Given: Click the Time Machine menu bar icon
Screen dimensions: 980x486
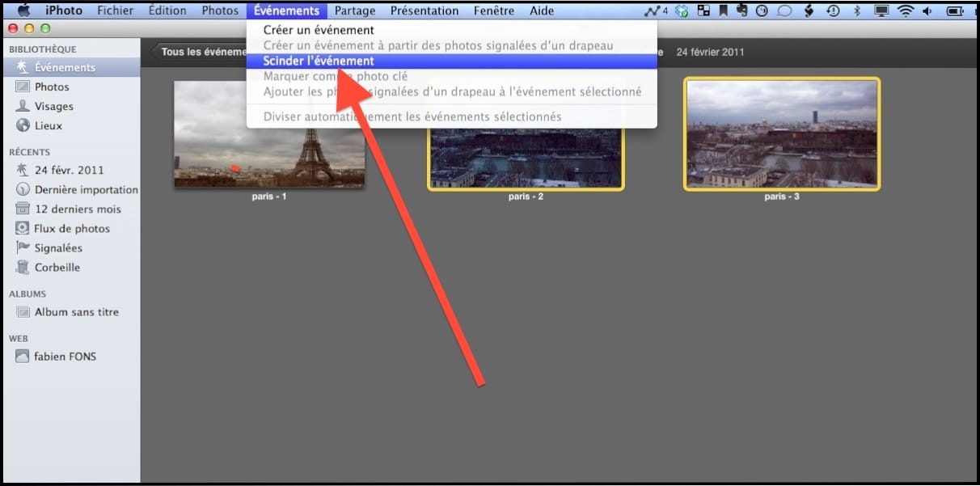Looking at the screenshot, I should (834, 11).
